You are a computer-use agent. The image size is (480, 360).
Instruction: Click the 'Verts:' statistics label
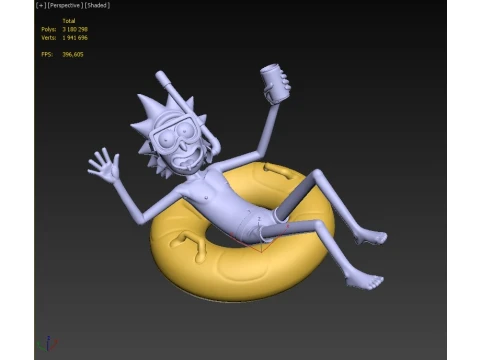pyautogui.click(x=49, y=38)
